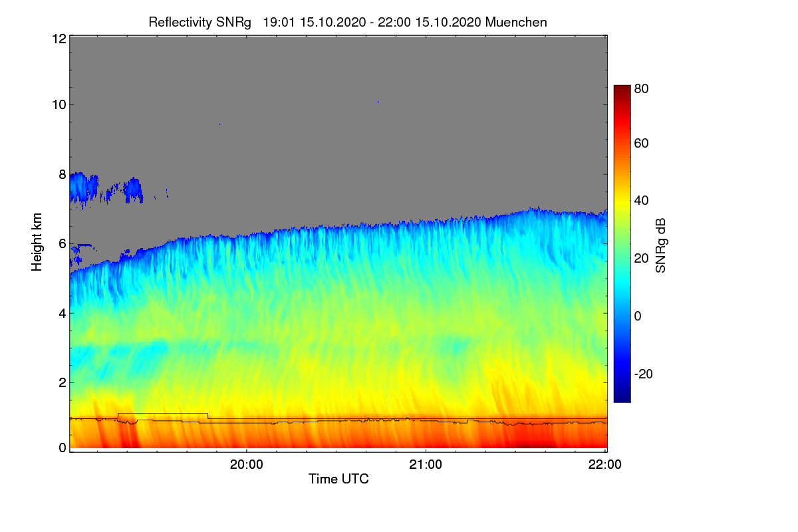This screenshot has width=798, height=532.
Task: Click the raised black contour step near 1 km
Action: [x=163, y=416]
